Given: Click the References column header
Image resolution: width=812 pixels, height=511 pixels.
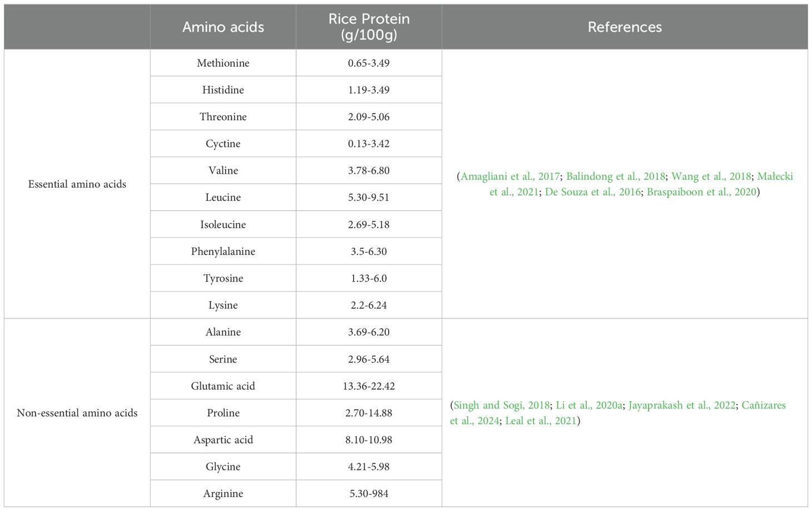Looking at the screenshot, I should click(x=625, y=27).
